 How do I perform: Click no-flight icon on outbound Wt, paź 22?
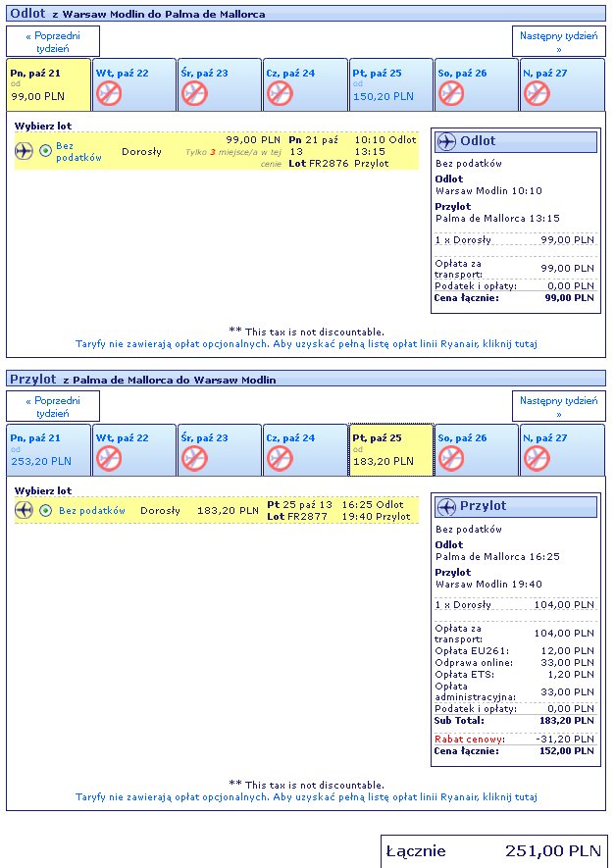[x=109, y=93]
